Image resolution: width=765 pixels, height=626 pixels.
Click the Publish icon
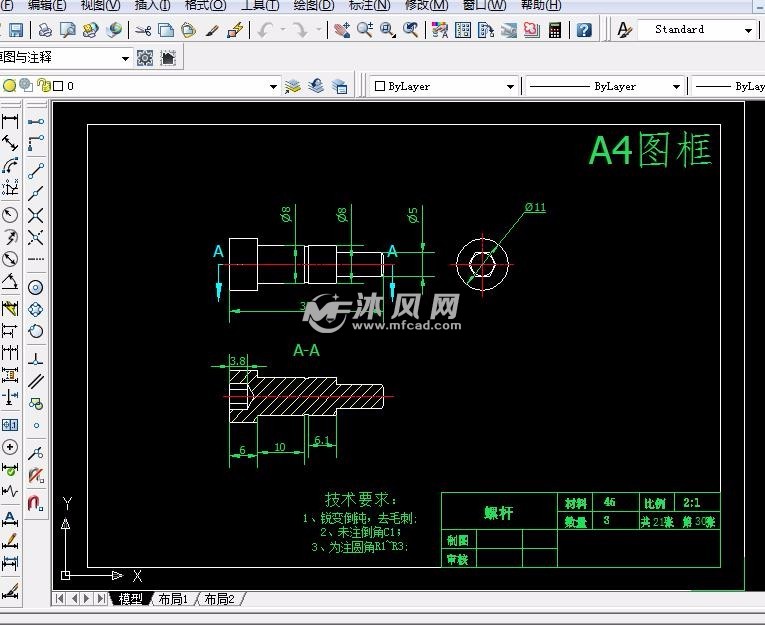pyautogui.click(x=90, y=30)
